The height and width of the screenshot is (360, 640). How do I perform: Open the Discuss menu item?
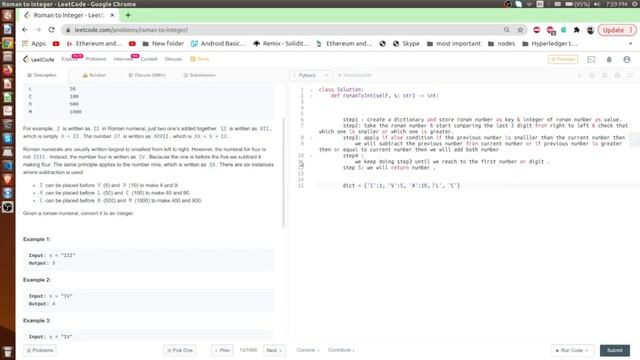(x=173, y=59)
